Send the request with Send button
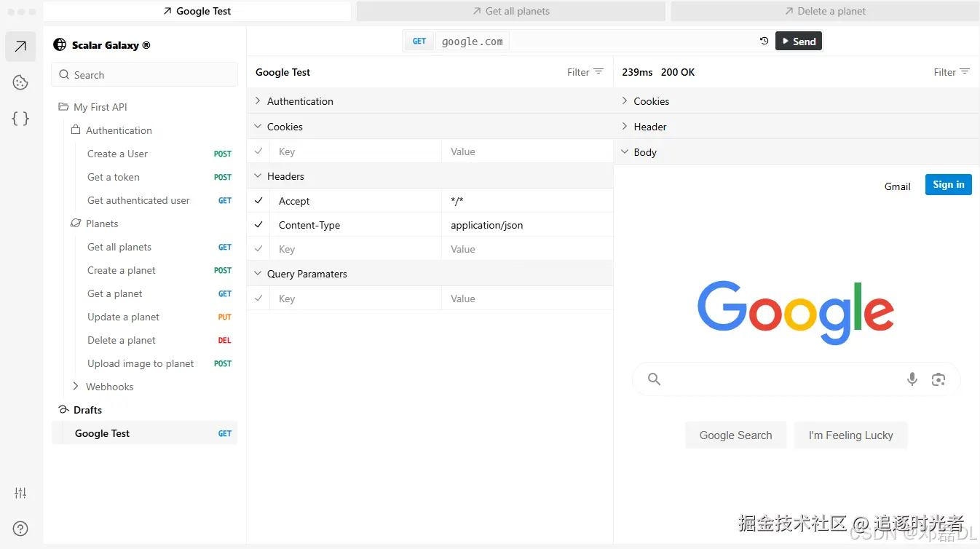The height and width of the screenshot is (549, 980). pos(799,42)
